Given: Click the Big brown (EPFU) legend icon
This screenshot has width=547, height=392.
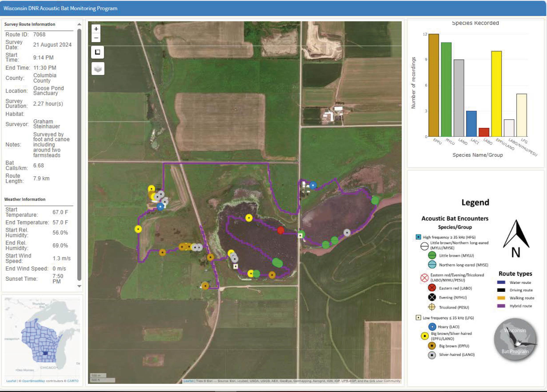Looking at the screenshot, I should tap(432, 346).
